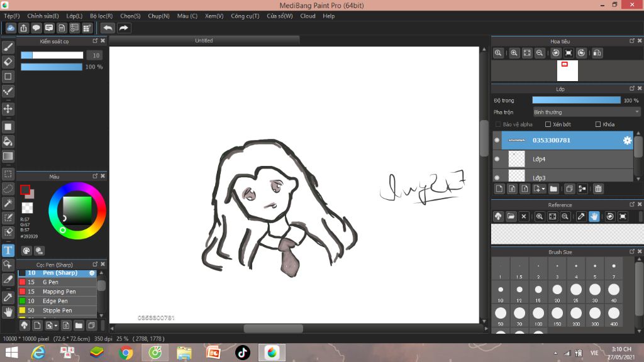Adjust the Độ trong layer opacity slider
The width and height of the screenshot is (644, 362).
pos(576,101)
